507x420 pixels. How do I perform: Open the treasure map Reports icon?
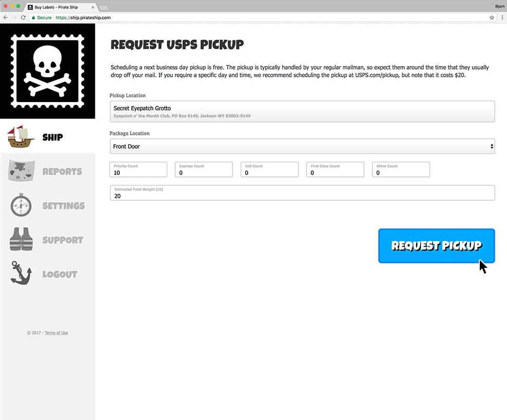pyautogui.click(x=22, y=171)
